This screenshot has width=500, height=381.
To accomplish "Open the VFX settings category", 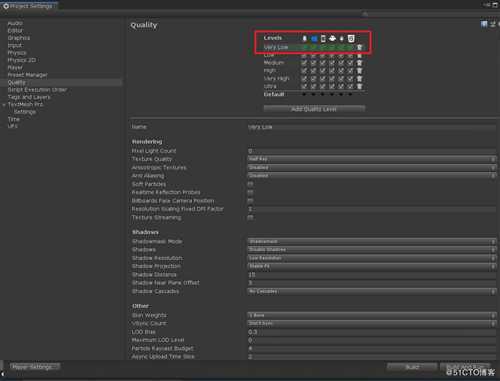I will [12, 126].
